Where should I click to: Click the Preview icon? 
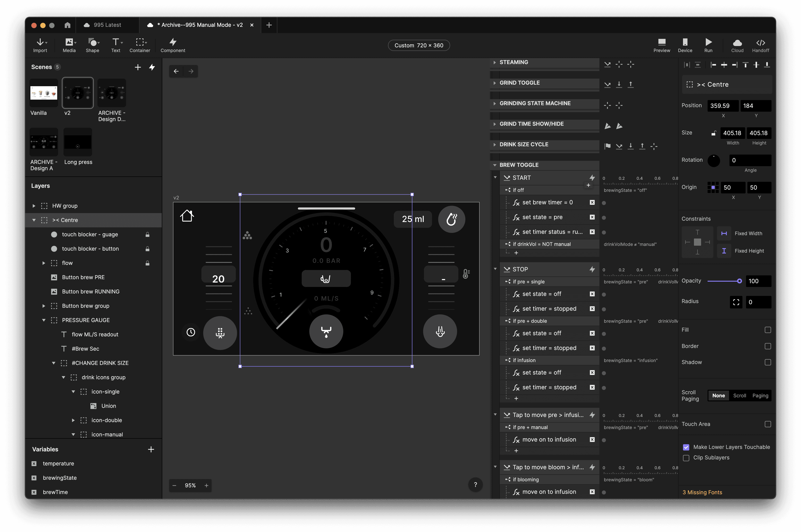point(662,42)
